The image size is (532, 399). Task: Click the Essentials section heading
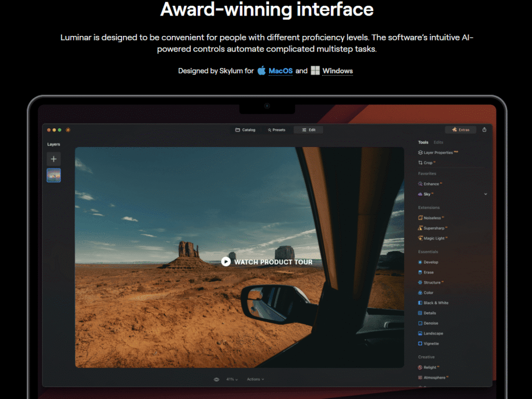point(428,252)
